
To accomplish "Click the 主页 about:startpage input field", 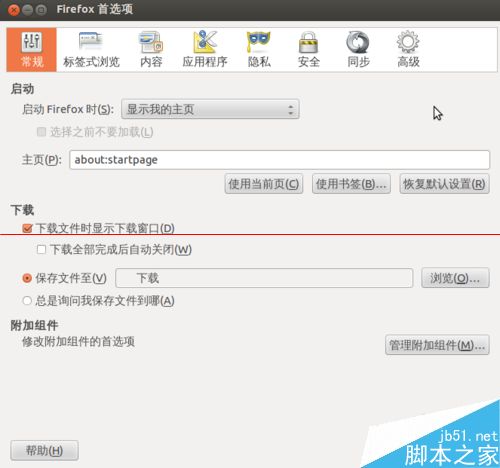I will pyautogui.click(x=279, y=160).
